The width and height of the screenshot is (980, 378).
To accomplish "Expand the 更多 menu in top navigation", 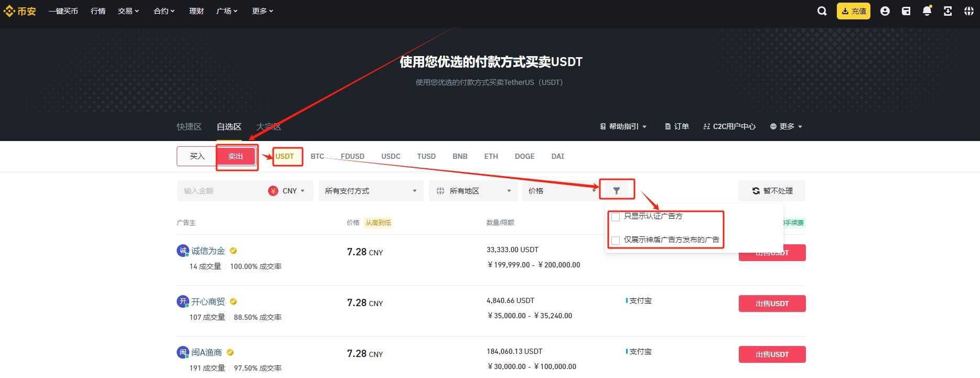I will 263,11.
